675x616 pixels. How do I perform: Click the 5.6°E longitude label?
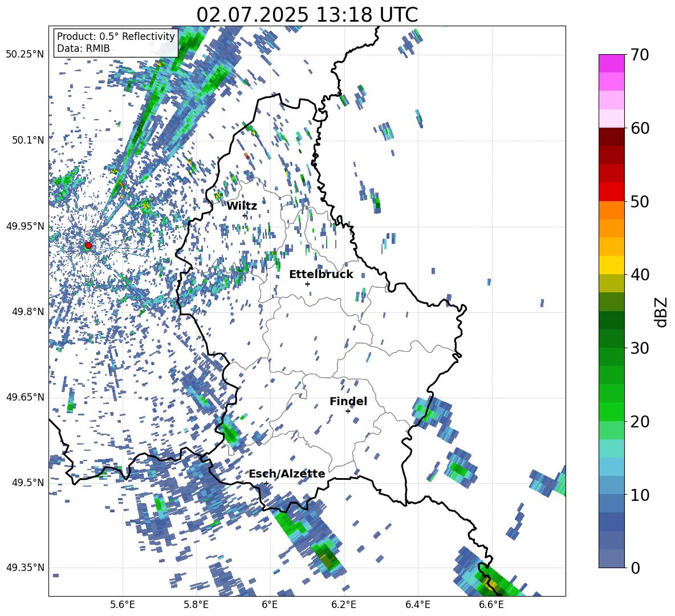point(123,605)
